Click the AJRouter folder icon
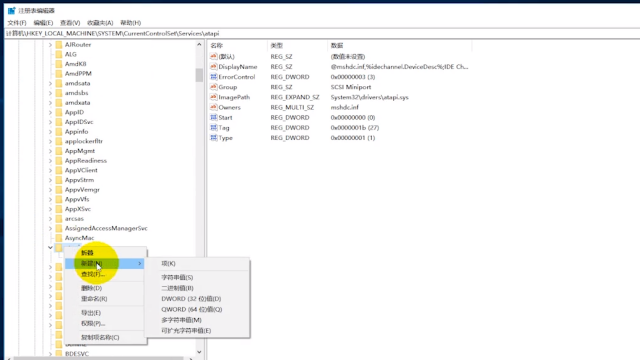640x360 pixels. pyautogui.click(x=59, y=44)
